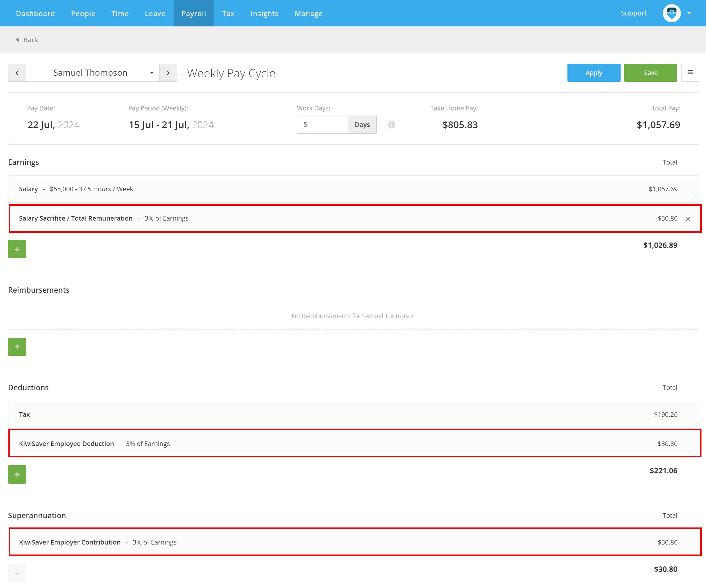Click the earnings total $1,026.89

[x=660, y=245]
